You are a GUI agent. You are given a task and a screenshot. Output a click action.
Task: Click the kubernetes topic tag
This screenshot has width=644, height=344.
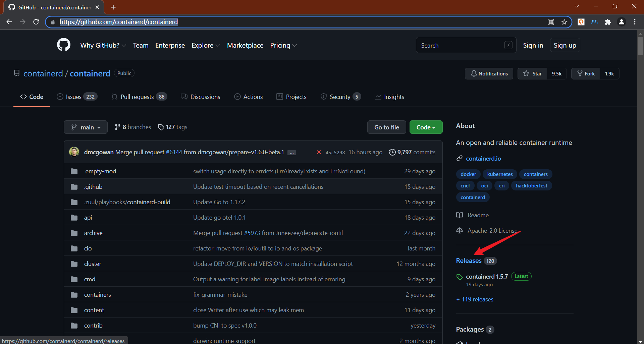[x=500, y=174]
